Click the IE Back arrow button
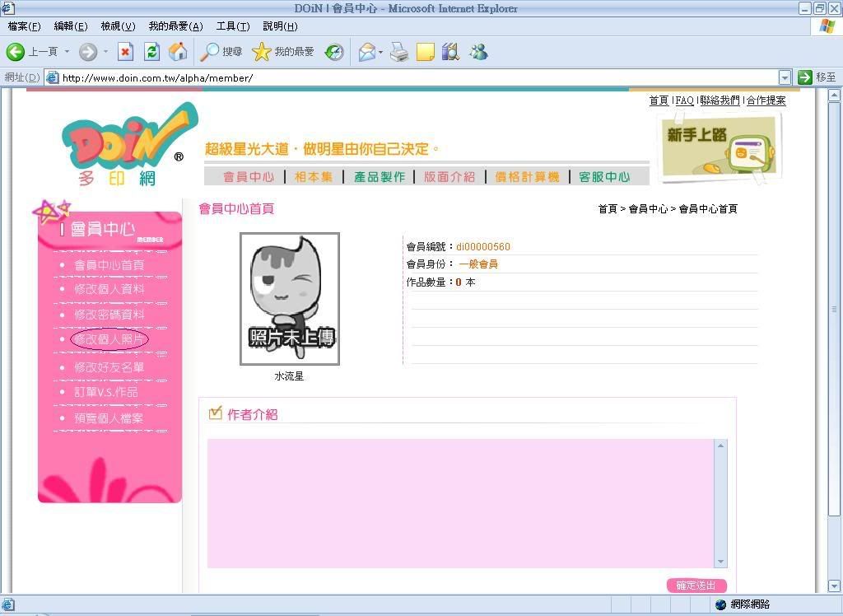The width and height of the screenshot is (843, 616). 16,52
